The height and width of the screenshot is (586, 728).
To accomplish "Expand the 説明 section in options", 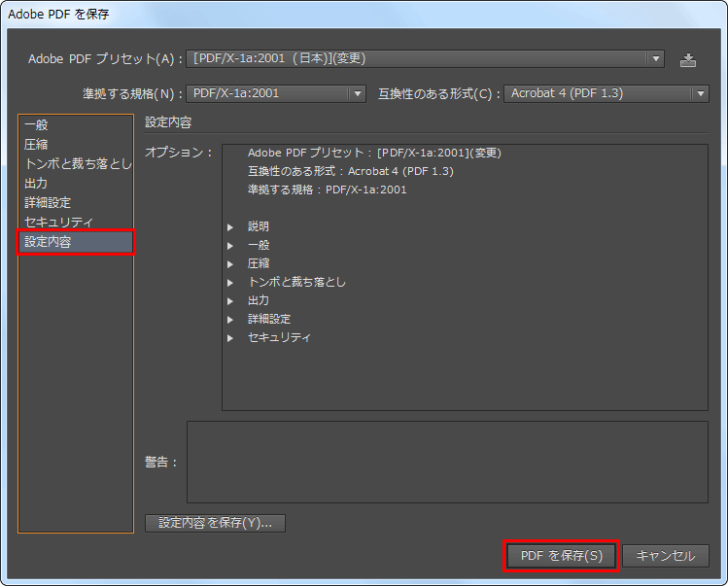I will coord(229,227).
